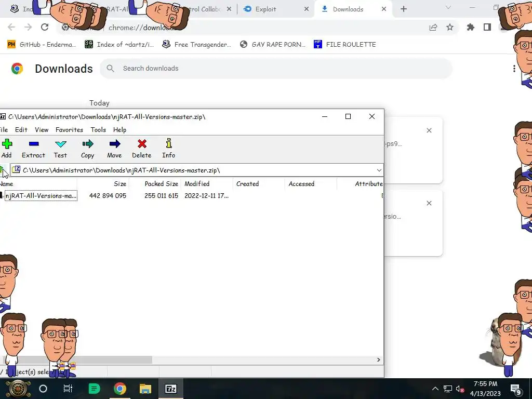Click the 442 894 095 size value
Viewport: 532px width, 399px height.
(108, 196)
